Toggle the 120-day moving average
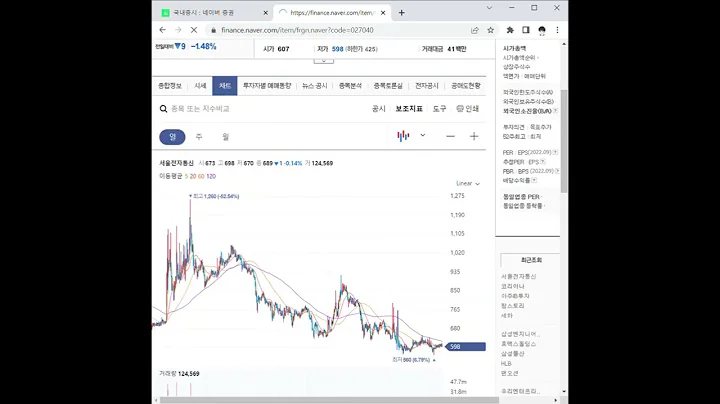The width and height of the screenshot is (720, 404). (211, 176)
